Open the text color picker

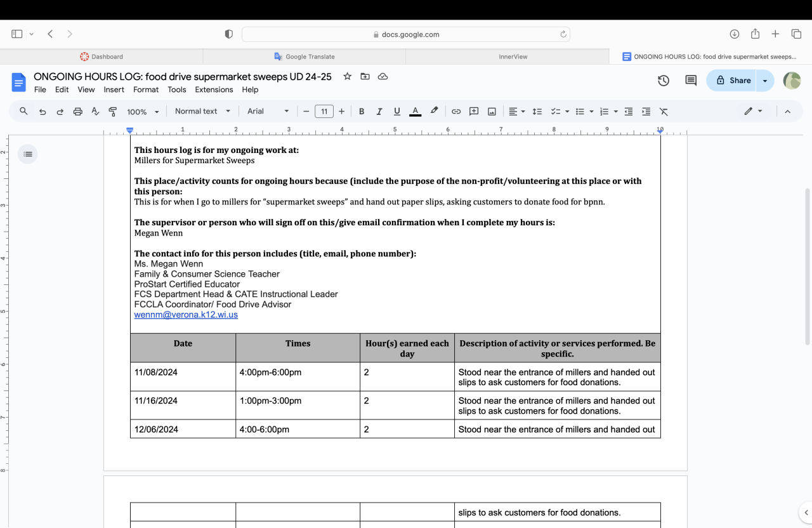[x=416, y=112]
